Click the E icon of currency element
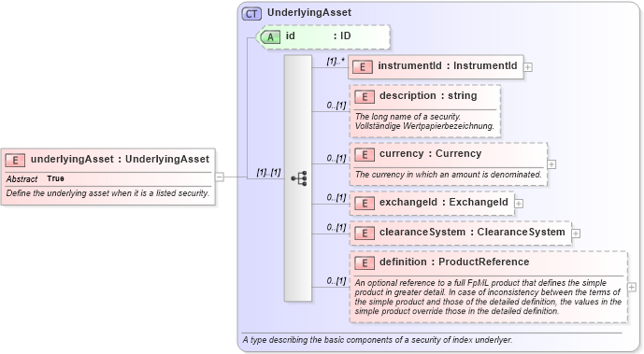This screenshot has width=644, height=354. tap(365, 155)
